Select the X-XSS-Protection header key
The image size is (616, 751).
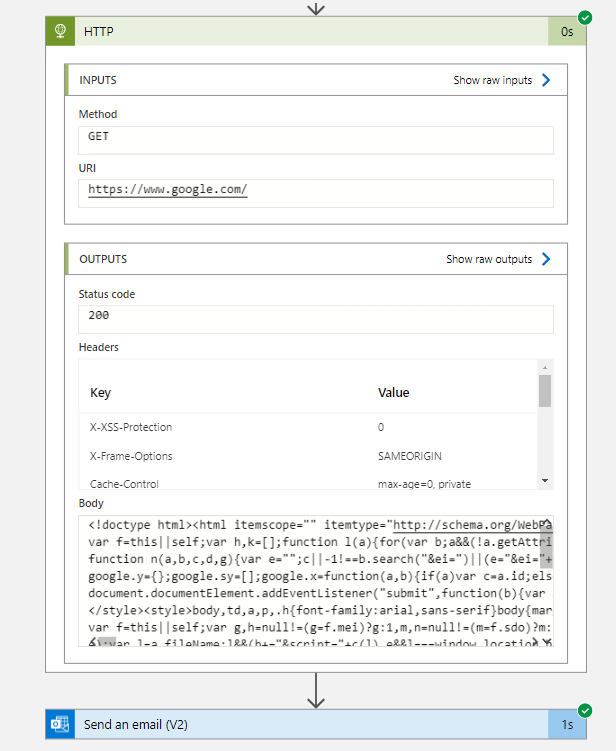pyautogui.click(x=131, y=427)
